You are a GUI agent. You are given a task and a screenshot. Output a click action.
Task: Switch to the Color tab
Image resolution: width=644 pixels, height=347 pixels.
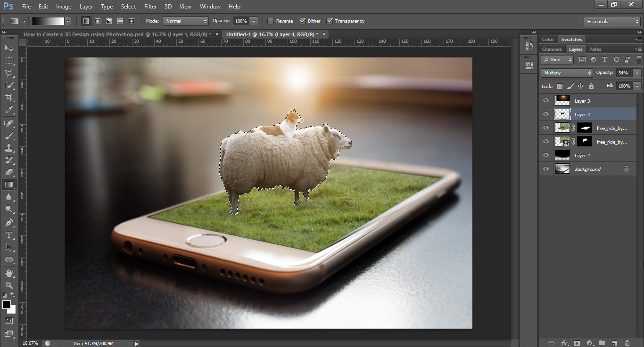click(x=548, y=39)
